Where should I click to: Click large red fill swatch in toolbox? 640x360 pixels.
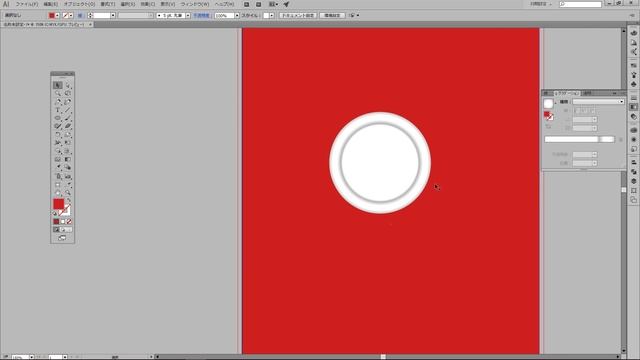[58, 204]
